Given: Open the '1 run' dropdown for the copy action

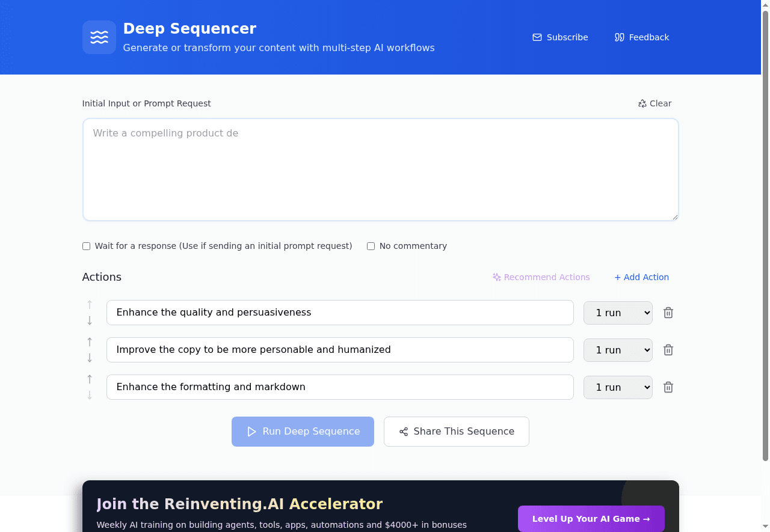Looking at the screenshot, I should [x=618, y=350].
